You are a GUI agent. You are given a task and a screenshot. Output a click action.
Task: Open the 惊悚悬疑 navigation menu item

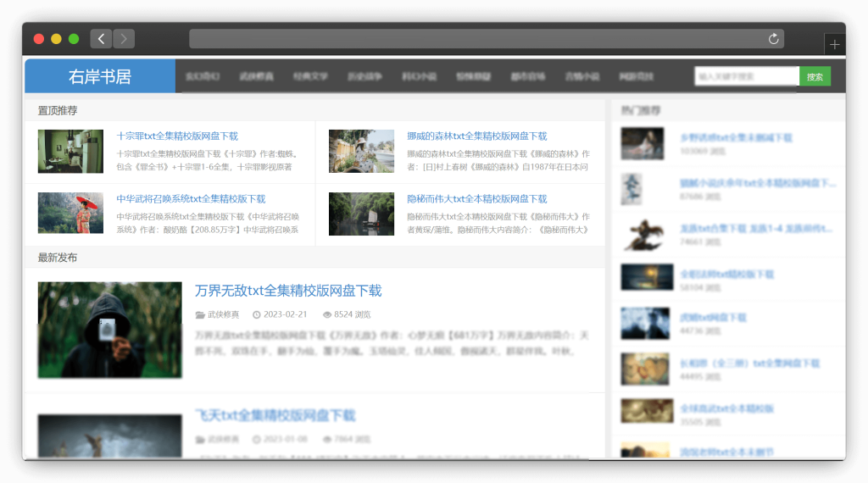[x=473, y=76]
